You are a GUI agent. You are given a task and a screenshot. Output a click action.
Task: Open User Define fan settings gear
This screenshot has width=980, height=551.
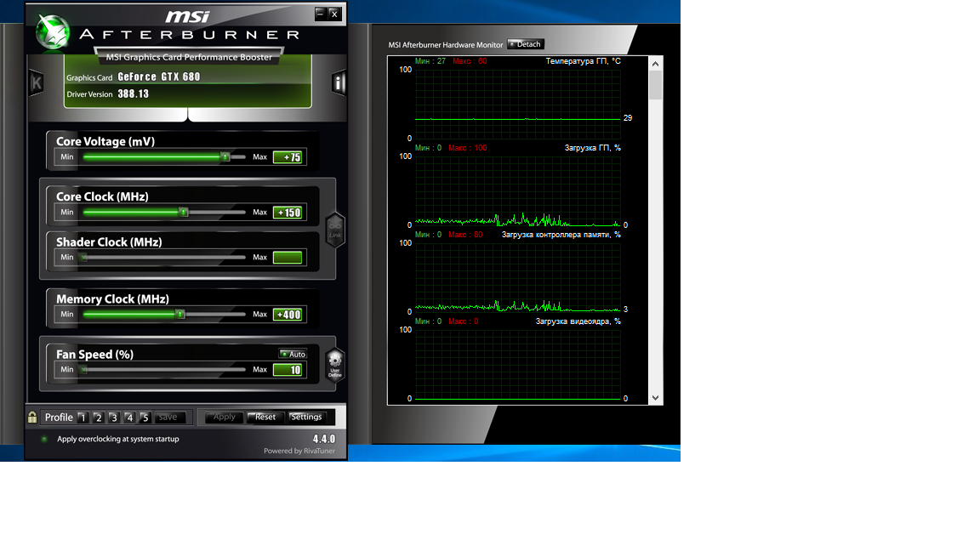[335, 364]
